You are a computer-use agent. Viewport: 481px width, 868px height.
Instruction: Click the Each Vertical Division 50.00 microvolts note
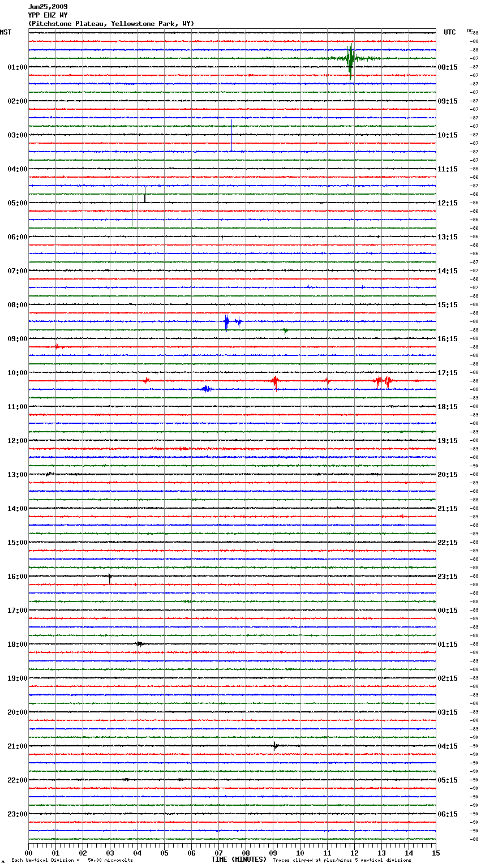point(72,861)
